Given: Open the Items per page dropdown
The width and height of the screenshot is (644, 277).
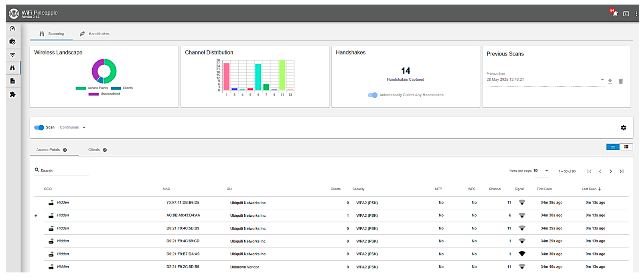Looking at the screenshot, I should pos(541,171).
